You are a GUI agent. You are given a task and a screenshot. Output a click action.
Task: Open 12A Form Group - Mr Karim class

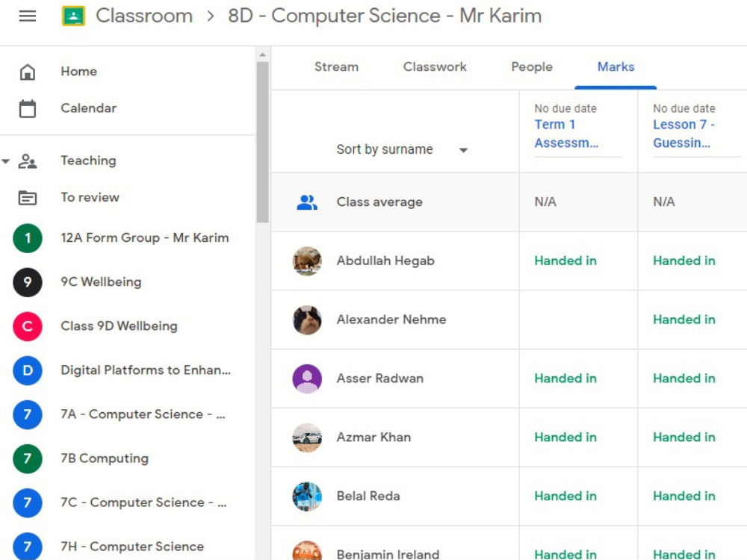(x=145, y=237)
